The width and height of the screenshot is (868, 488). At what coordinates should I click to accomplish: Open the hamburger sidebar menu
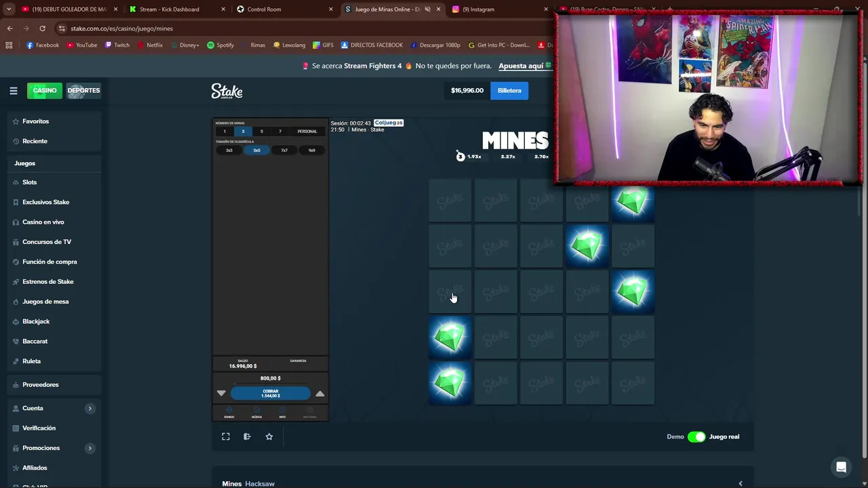coord(13,90)
